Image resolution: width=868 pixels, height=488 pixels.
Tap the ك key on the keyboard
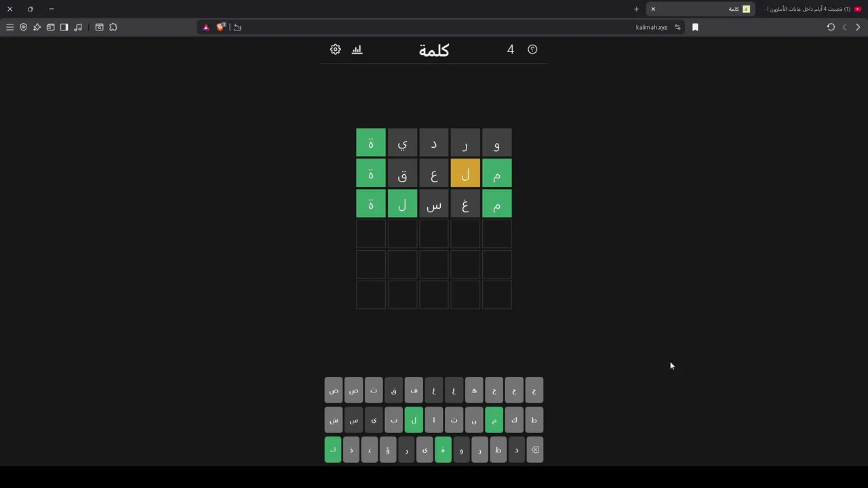coord(514,420)
